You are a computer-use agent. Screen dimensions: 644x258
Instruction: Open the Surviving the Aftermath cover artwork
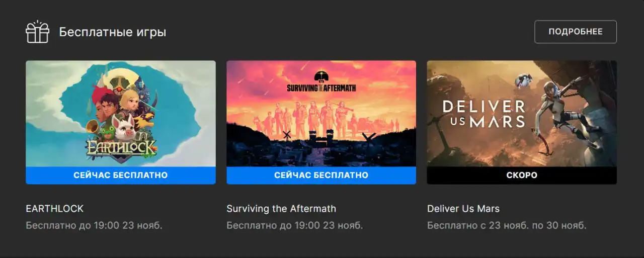point(321,114)
